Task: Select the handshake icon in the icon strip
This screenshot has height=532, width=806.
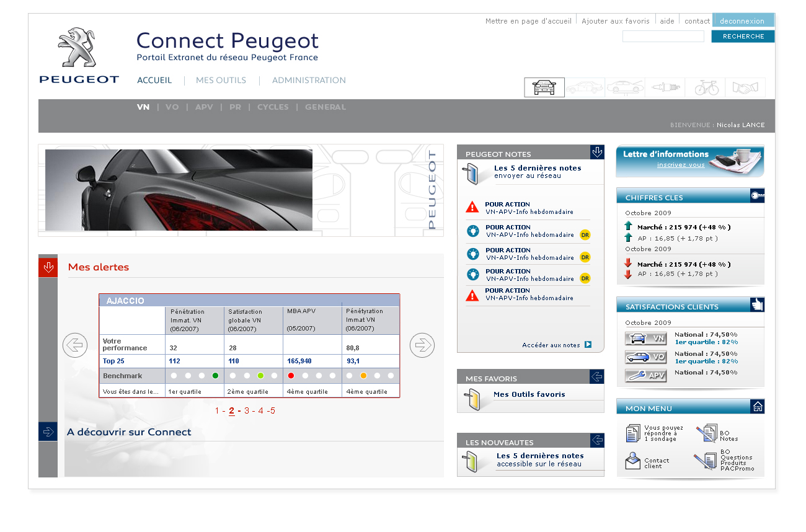Action: (x=745, y=87)
